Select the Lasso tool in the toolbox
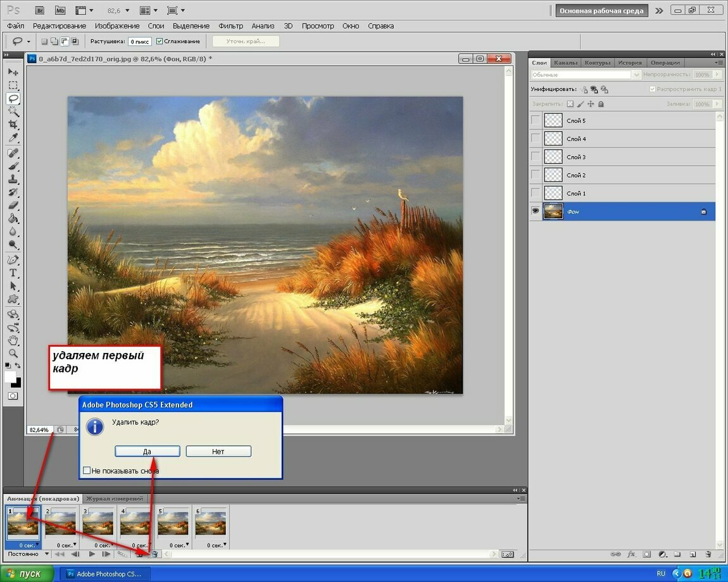728x582 pixels. point(13,99)
